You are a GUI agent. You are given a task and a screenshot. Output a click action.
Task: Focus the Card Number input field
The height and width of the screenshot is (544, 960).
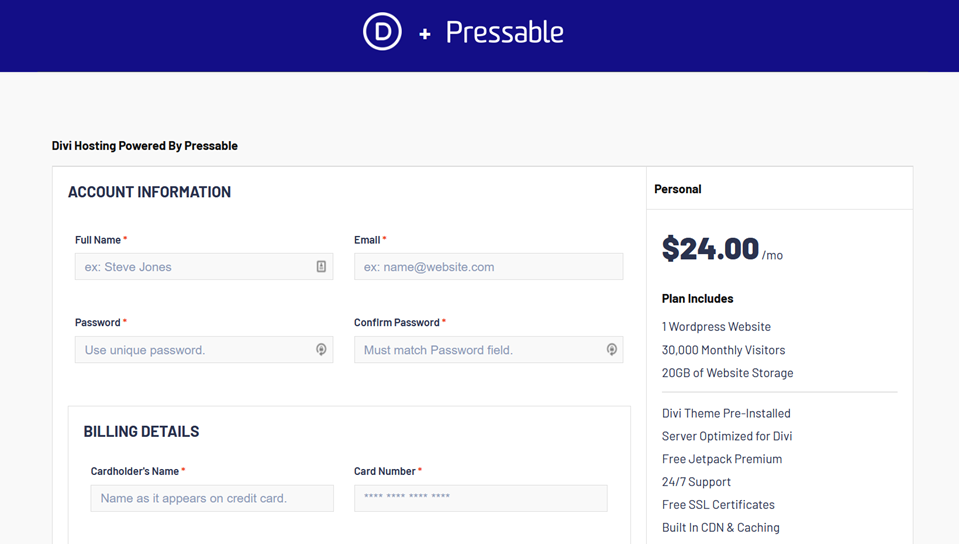click(480, 498)
